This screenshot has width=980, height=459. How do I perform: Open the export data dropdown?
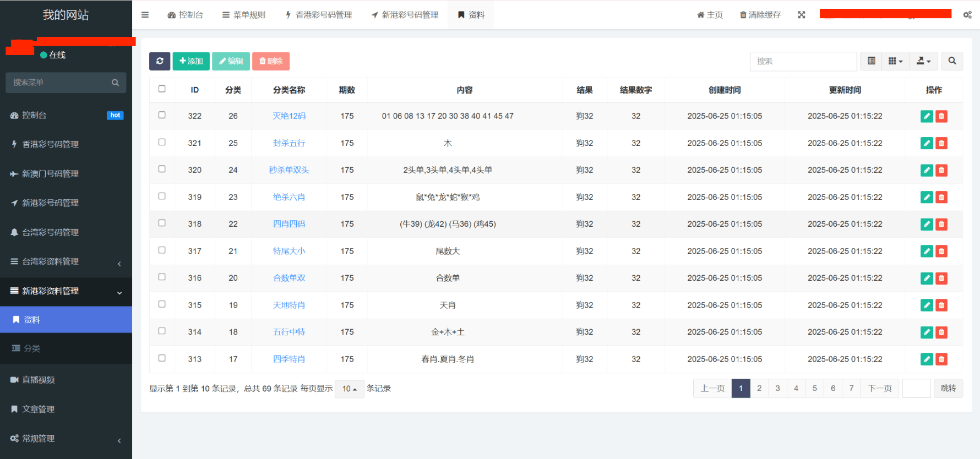[x=923, y=61]
